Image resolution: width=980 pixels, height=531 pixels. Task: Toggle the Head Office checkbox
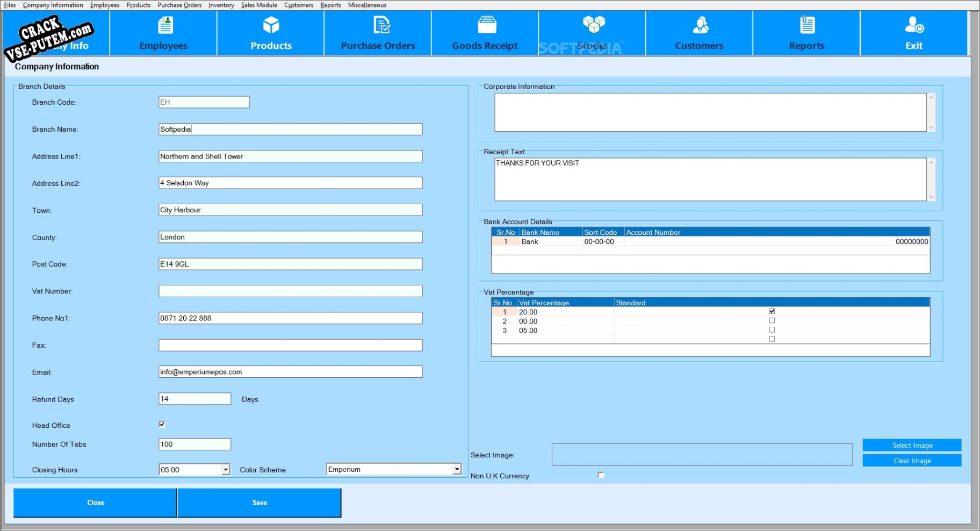tap(162, 425)
